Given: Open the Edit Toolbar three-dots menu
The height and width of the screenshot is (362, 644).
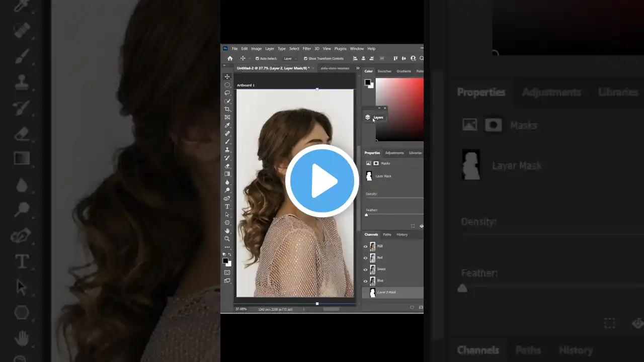Looking at the screenshot, I should pyautogui.click(x=227, y=247).
